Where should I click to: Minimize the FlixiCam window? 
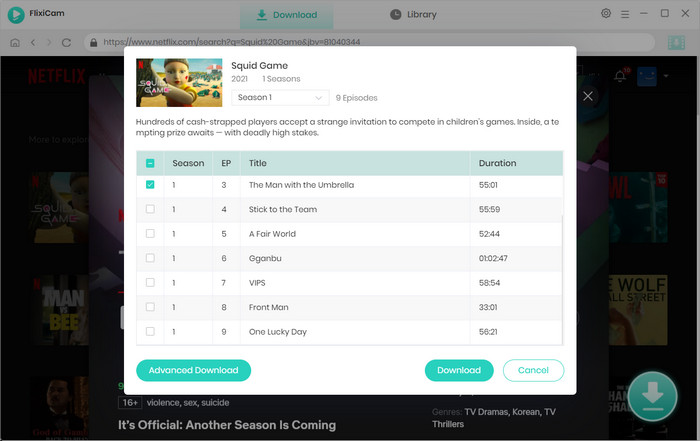click(644, 13)
